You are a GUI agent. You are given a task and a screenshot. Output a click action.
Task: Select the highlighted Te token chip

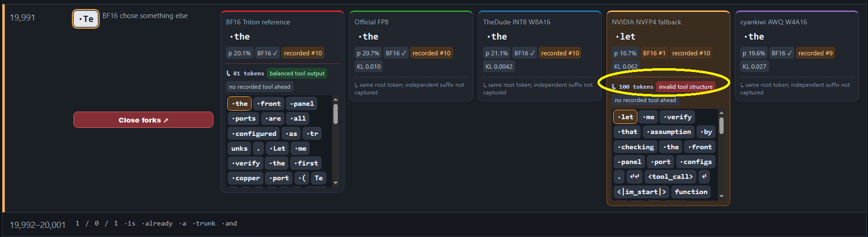click(86, 19)
